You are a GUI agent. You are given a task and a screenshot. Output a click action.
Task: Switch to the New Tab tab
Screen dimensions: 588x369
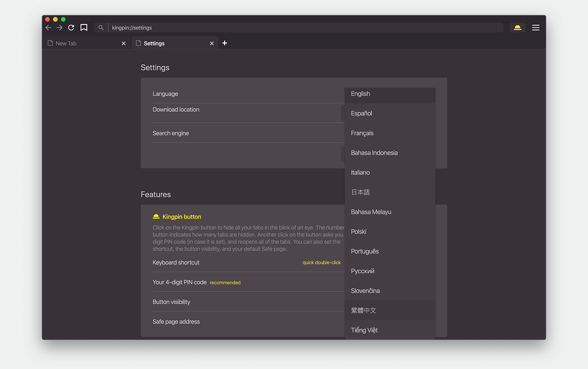86,43
